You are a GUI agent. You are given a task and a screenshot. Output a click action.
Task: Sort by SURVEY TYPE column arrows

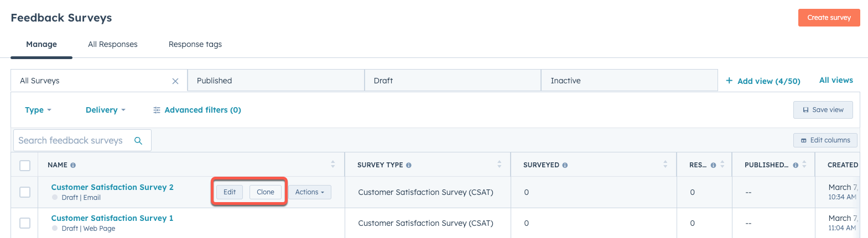pos(499,165)
